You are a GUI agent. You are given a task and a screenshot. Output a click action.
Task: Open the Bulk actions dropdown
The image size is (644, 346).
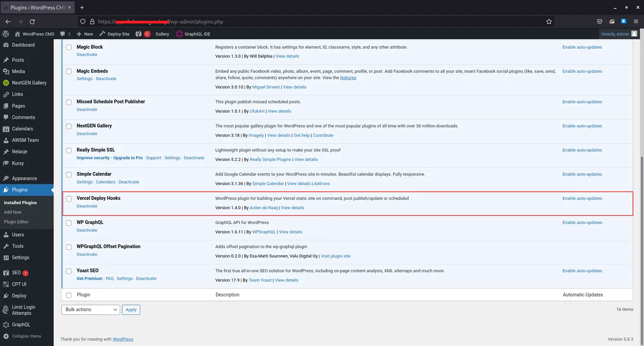[90, 310]
